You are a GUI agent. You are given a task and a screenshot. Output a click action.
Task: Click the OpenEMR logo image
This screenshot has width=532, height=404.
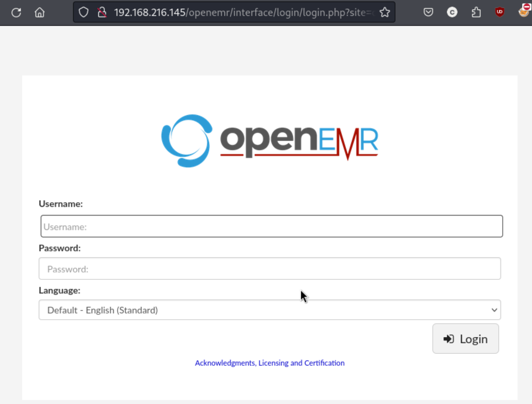pos(270,141)
